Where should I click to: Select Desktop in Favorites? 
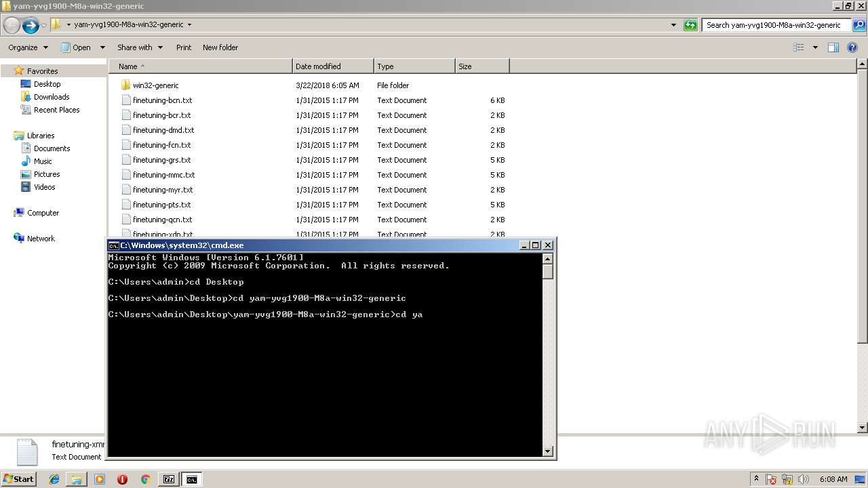(47, 84)
